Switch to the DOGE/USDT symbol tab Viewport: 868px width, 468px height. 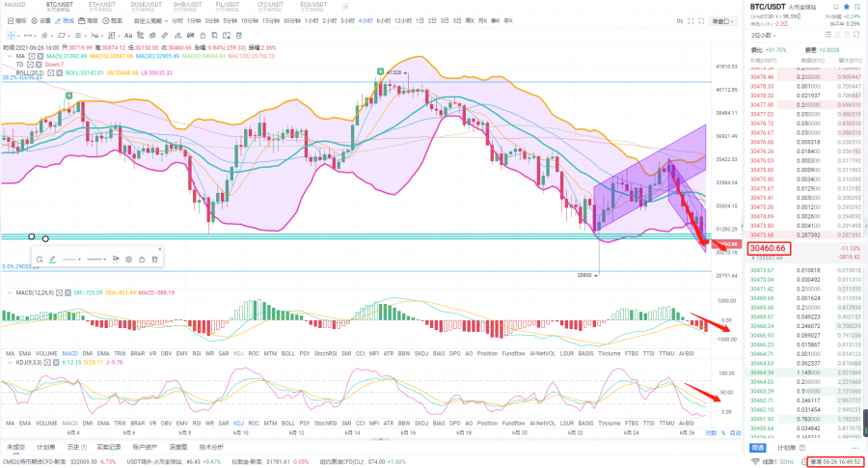pos(147,6)
